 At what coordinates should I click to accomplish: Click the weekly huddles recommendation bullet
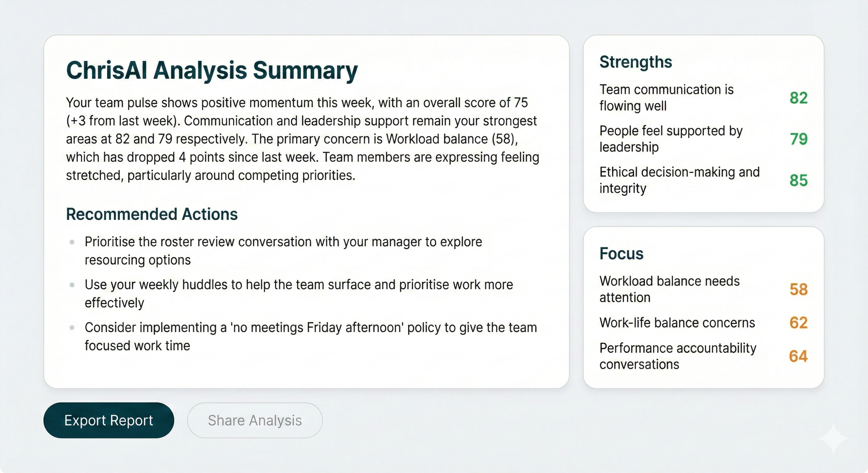coord(299,293)
